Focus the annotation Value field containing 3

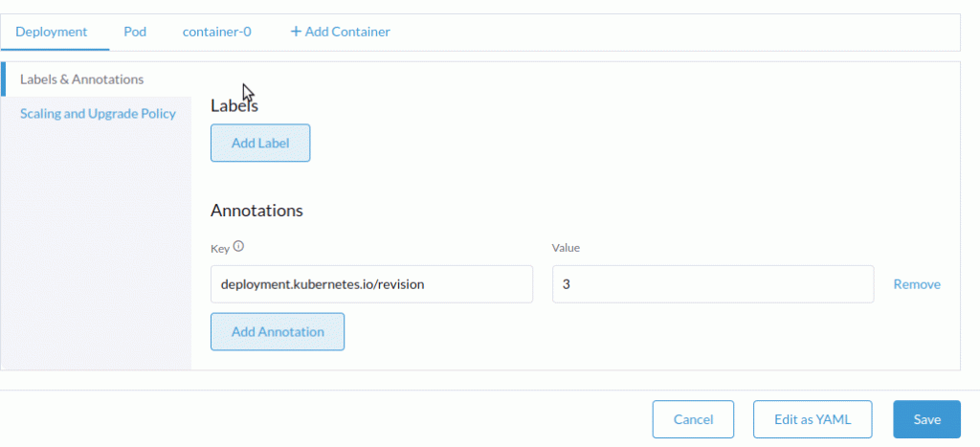713,284
